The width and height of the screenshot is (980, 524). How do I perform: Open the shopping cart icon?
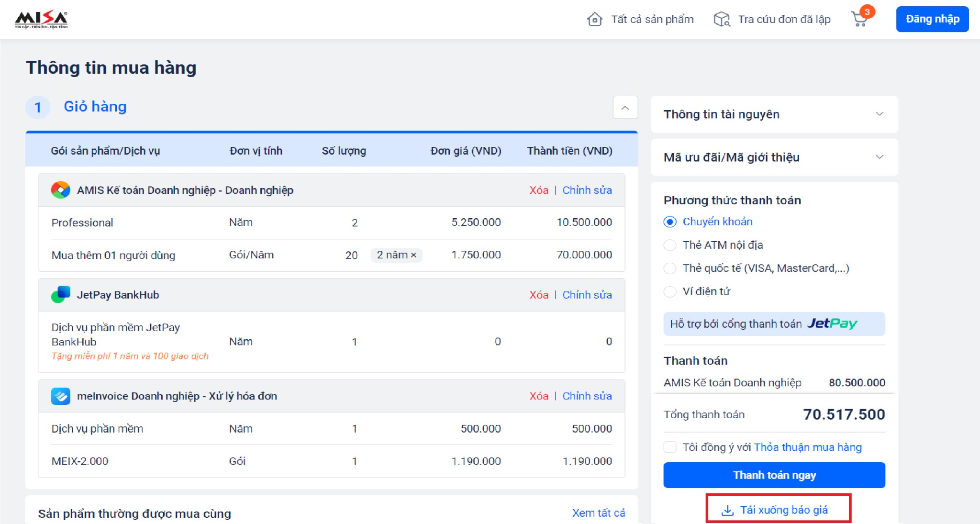pyautogui.click(x=860, y=19)
